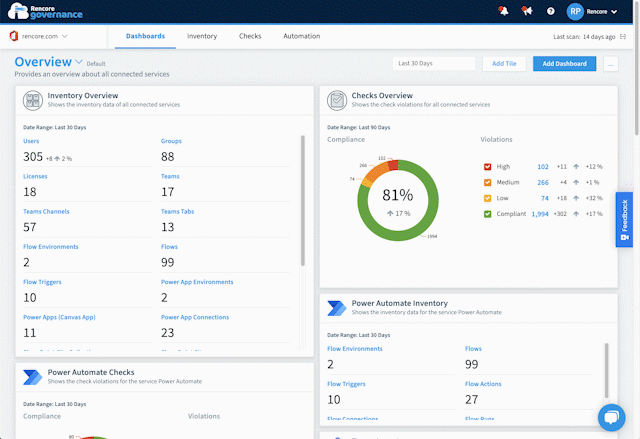This screenshot has width=640, height=439.
Task: Open the Feedback side tab
Action: click(x=624, y=220)
